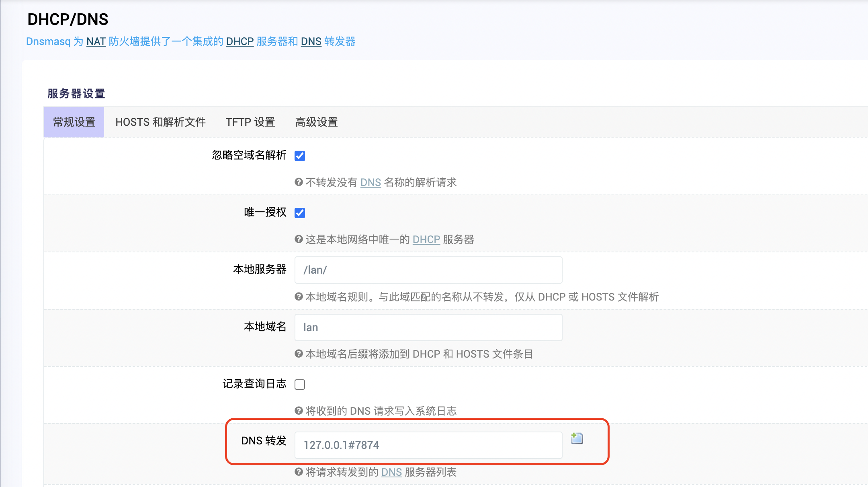The height and width of the screenshot is (487, 868).
Task: Click into the 本地服务器 /lan/ field
Action: pos(428,270)
